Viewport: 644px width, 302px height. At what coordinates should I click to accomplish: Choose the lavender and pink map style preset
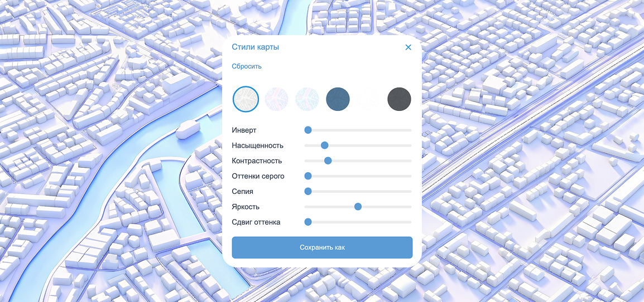click(276, 99)
